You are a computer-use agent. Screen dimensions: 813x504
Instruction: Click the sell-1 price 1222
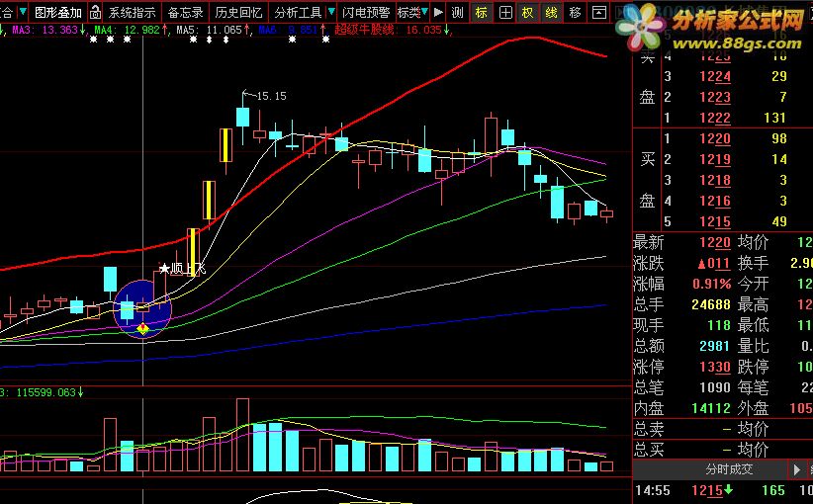click(715, 119)
